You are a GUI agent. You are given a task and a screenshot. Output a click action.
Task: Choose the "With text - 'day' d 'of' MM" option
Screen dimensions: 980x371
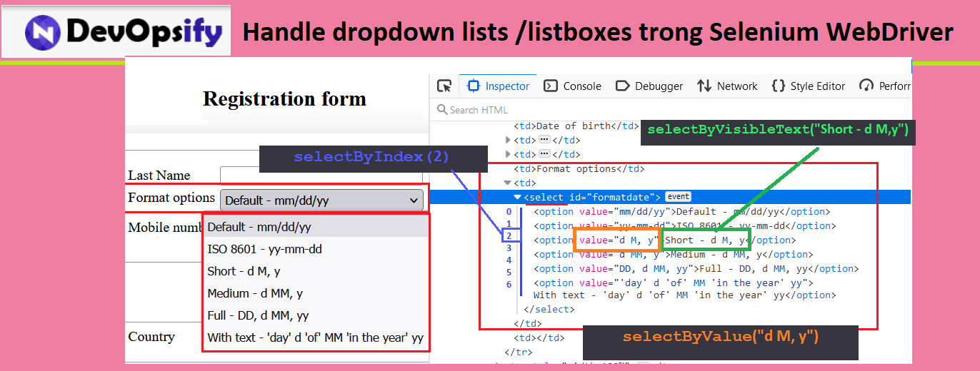[x=316, y=337]
